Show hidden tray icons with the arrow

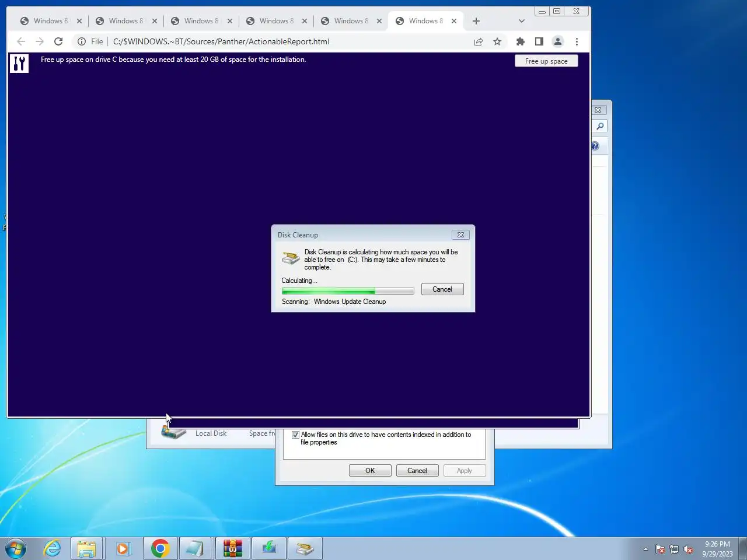coord(645,549)
